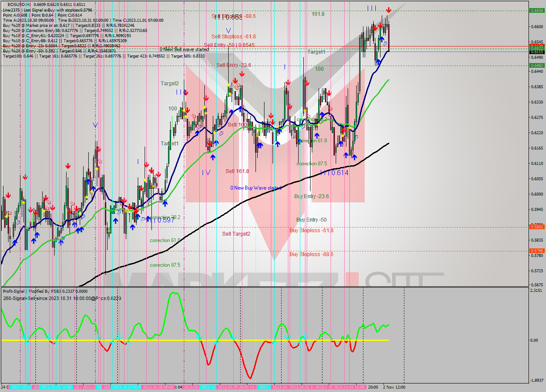Select the 'Sell Stoploss -61.8' label

point(233,37)
